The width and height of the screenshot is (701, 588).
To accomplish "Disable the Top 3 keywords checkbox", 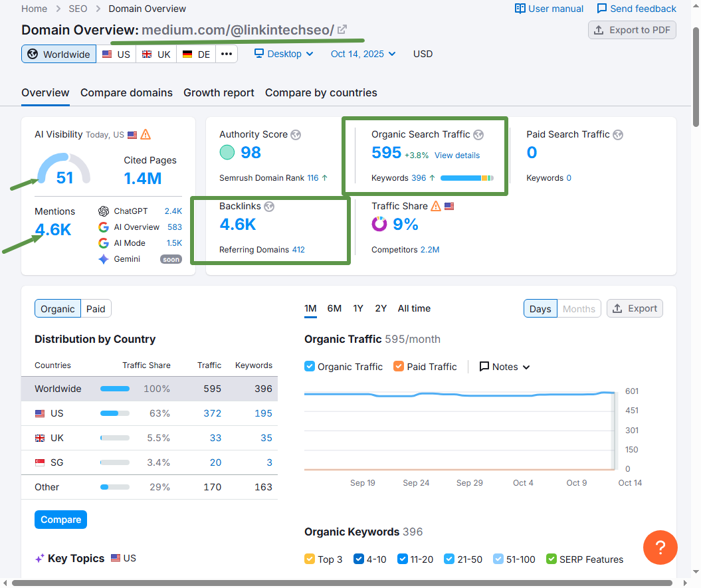I will [309, 559].
